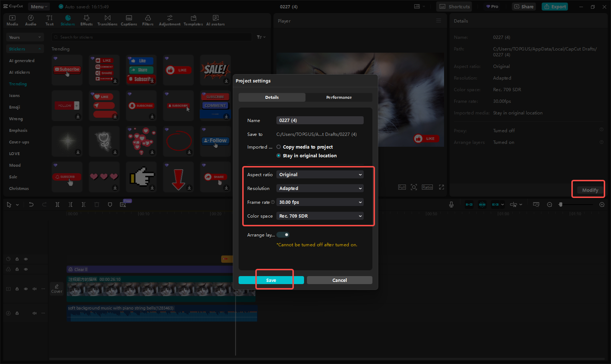Click the Modify button in Details panel

click(x=590, y=189)
